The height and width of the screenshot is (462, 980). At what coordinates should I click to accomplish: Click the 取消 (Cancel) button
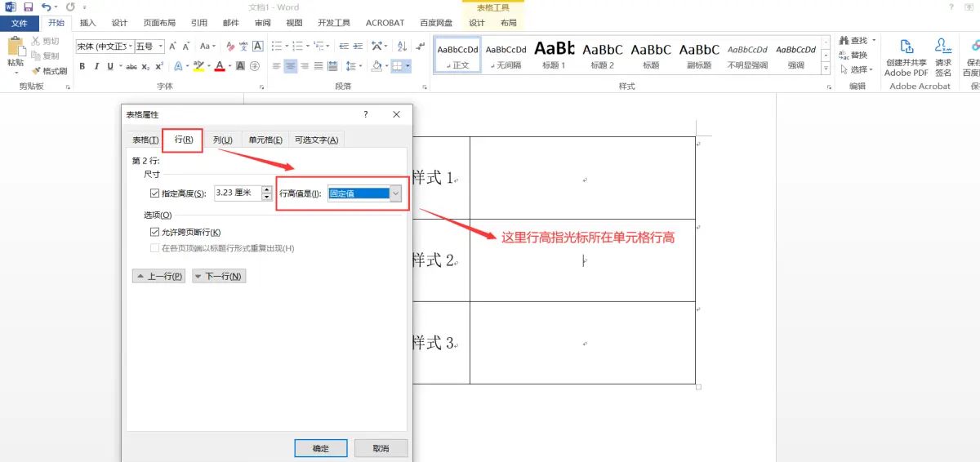tap(381, 448)
